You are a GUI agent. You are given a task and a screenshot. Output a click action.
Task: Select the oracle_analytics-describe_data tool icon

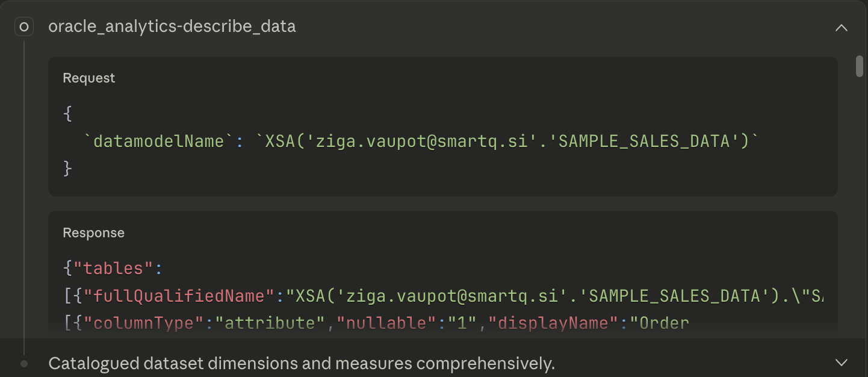(x=23, y=26)
